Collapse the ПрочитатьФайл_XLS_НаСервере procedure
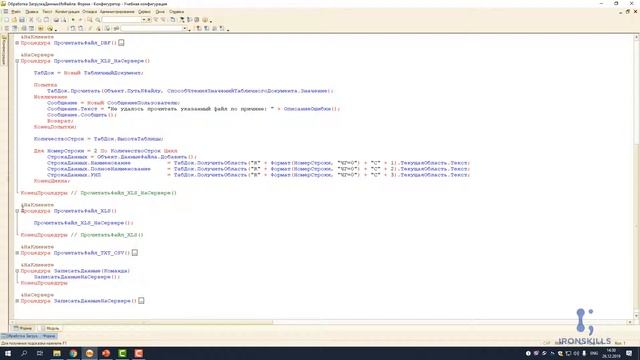The width and height of the screenshot is (640, 360). 17,61
